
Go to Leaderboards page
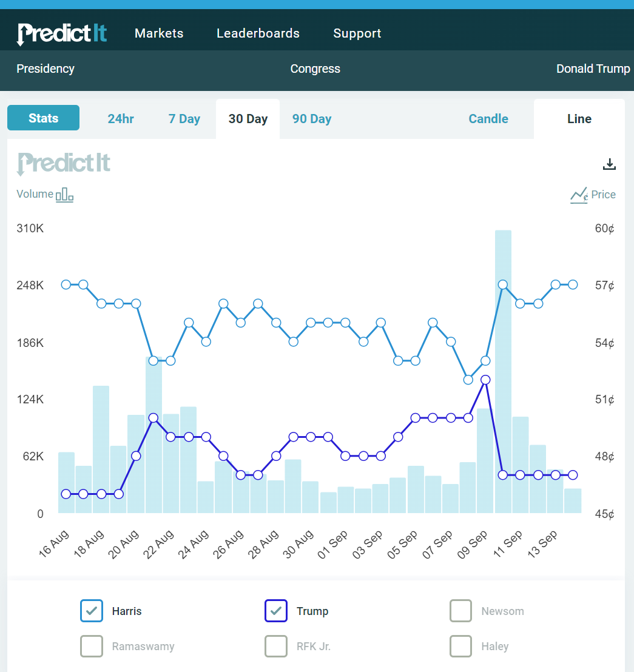click(x=258, y=33)
